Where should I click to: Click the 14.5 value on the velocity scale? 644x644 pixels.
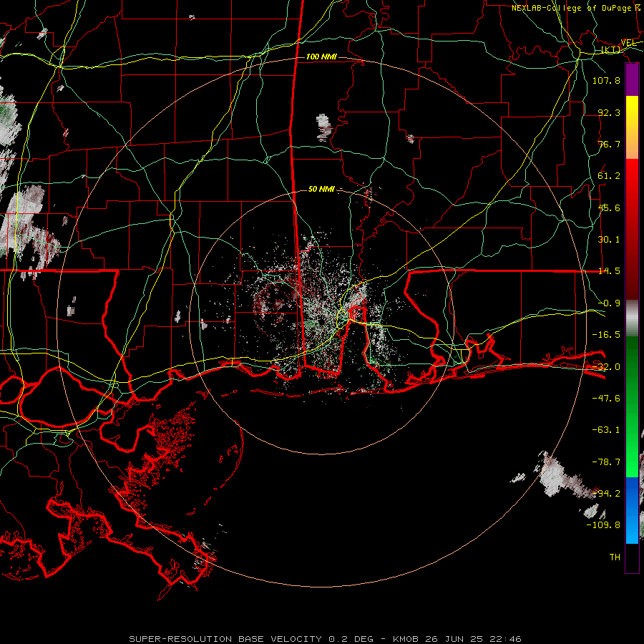(x=609, y=271)
